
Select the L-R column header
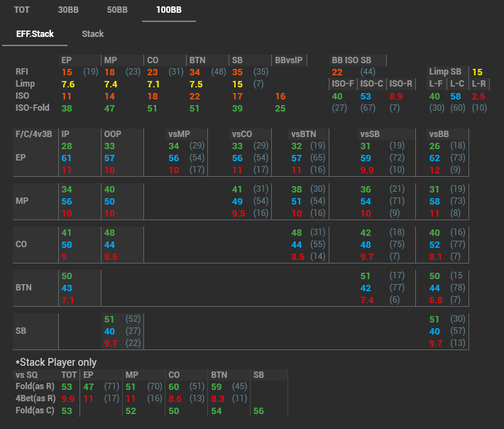(478, 84)
